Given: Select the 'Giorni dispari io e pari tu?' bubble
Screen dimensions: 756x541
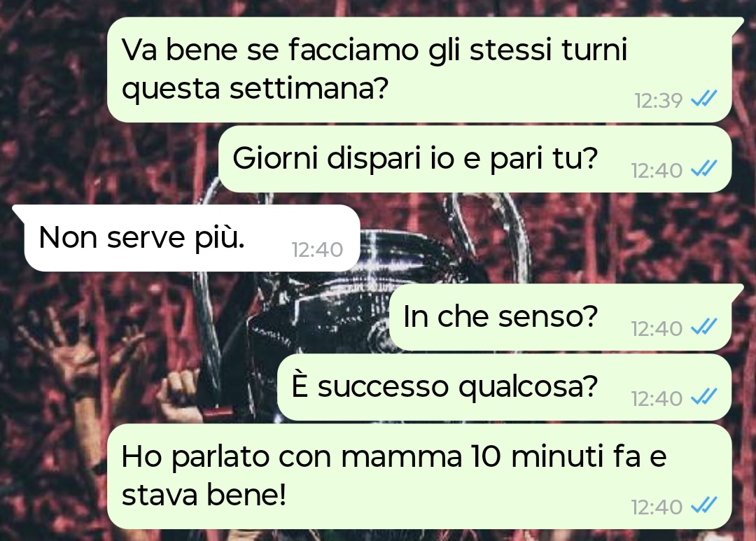Looking at the screenshot, I should click(475, 159).
